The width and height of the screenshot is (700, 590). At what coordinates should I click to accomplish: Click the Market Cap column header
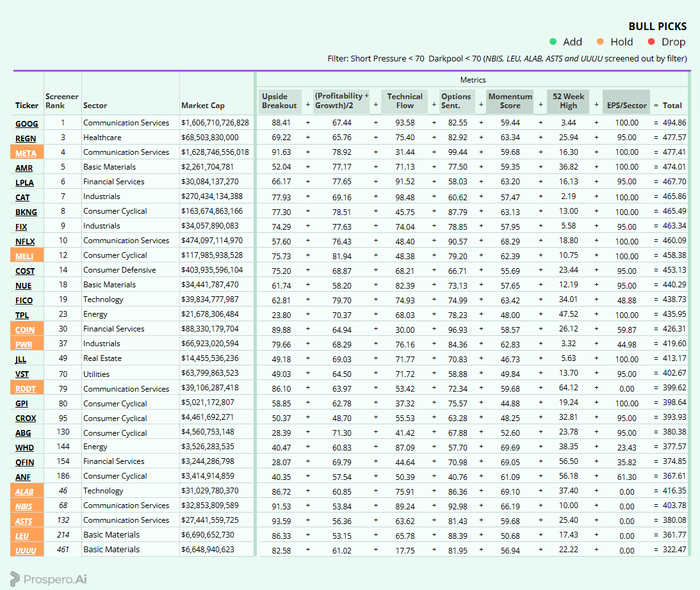point(202,106)
